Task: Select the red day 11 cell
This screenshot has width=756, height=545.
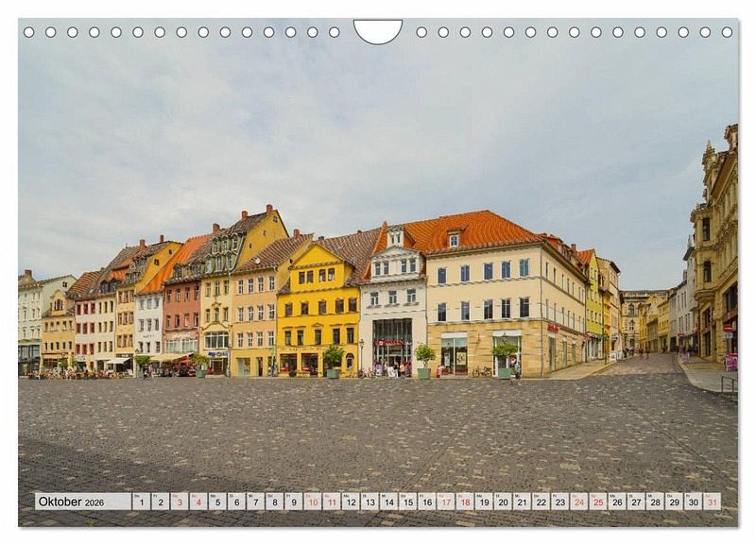Action: click(x=332, y=502)
